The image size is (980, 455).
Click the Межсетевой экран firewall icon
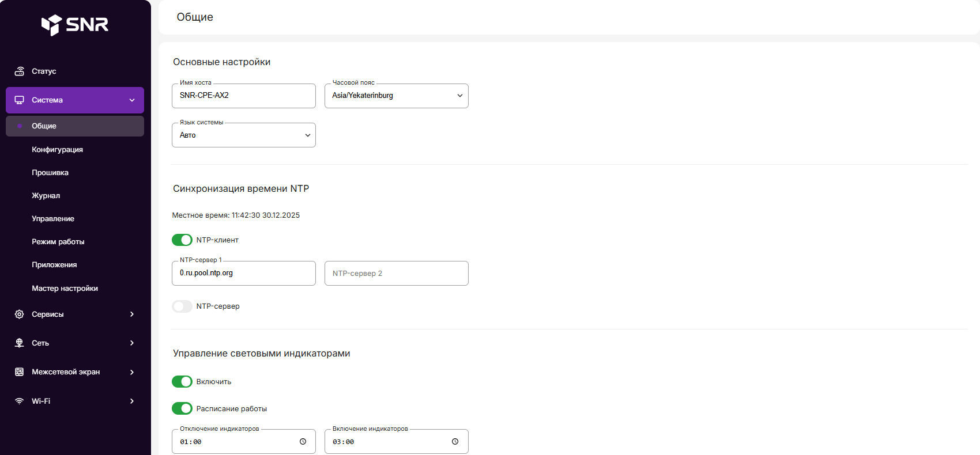(x=20, y=372)
